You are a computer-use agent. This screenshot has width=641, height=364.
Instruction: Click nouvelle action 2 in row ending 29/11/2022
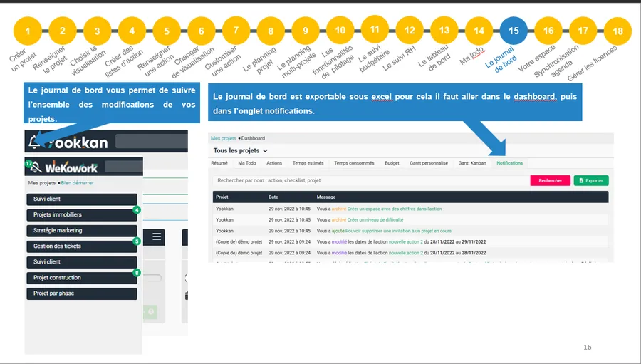(x=405, y=241)
